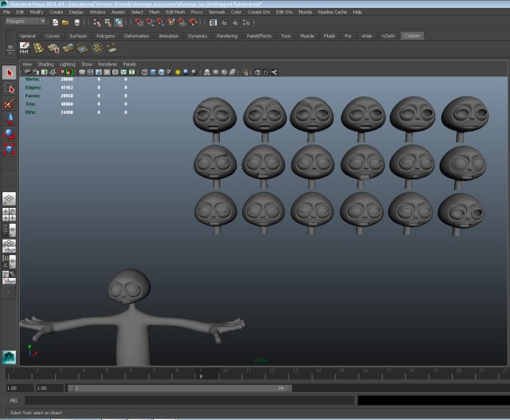
Task: Open the Shading panel menu
Action: click(46, 63)
